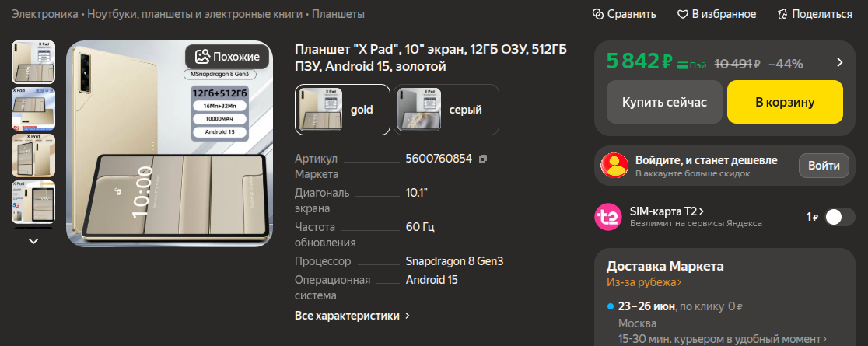Click the Поделиться share icon

782,15
